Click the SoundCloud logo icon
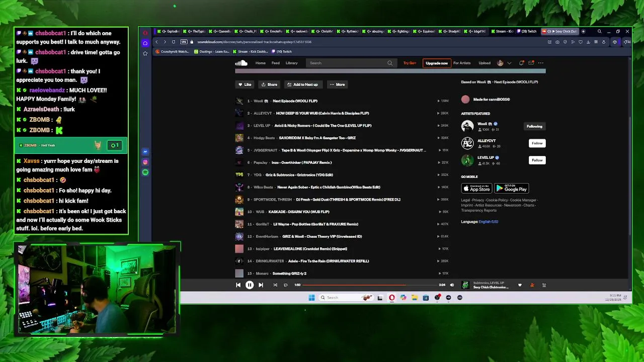The height and width of the screenshot is (362, 644). pyautogui.click(x=242, y=63)
